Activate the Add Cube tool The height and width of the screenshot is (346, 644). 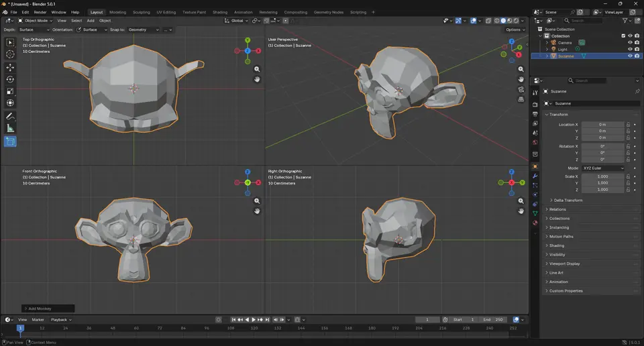point(10,141)
